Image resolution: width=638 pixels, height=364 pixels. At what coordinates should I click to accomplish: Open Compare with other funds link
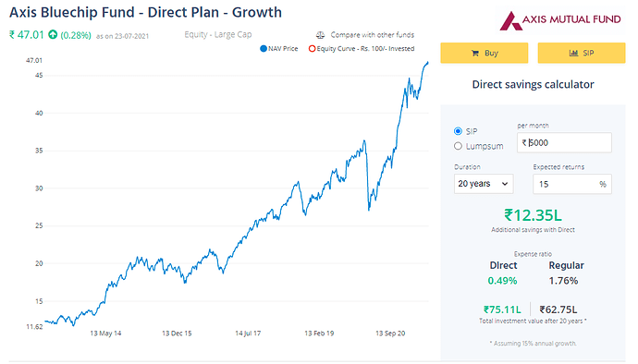[x=372, y=35]
